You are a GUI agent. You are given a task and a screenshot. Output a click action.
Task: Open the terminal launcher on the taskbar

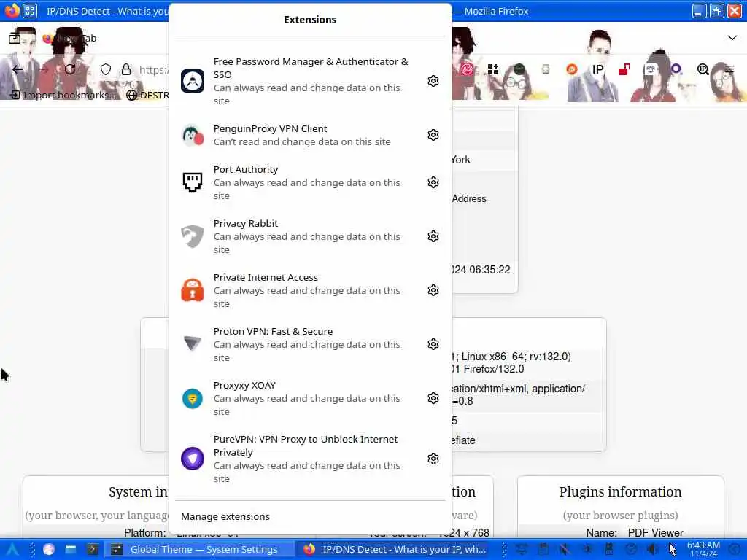click(x=92, y=550)
